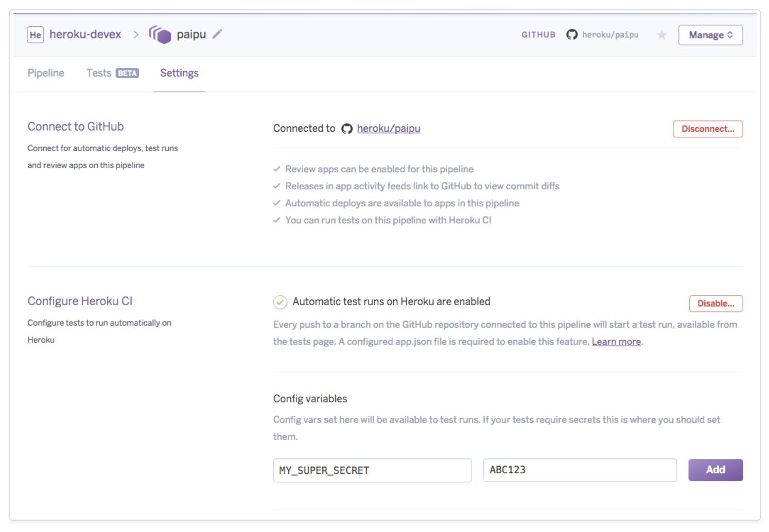The height and width of the screenshot is (532, 769).
Task: Disconnect the GitHub repository
Action: pos(708,129)
